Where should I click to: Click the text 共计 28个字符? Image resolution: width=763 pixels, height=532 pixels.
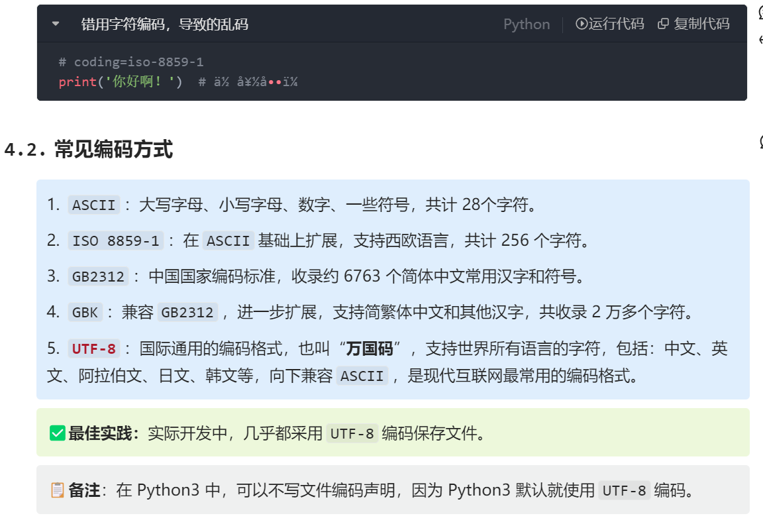[x=477, y=205]
